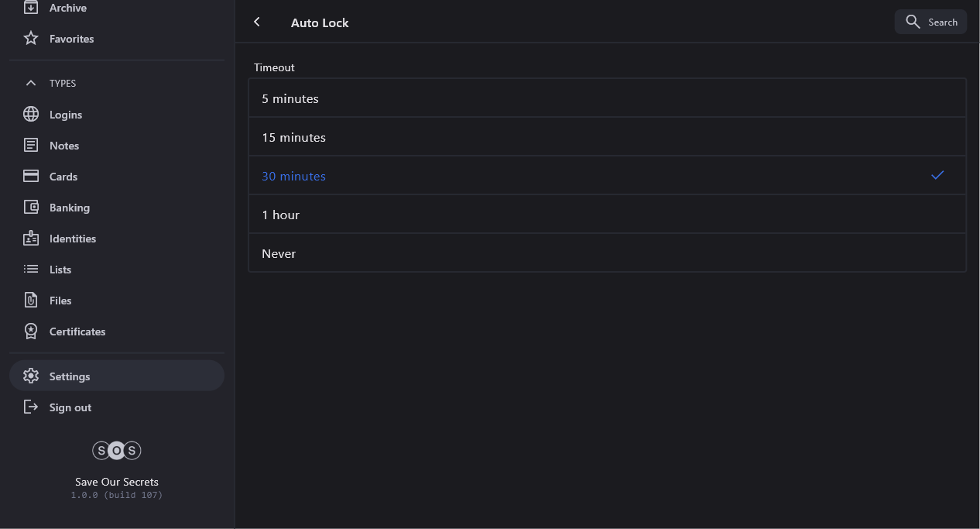Click the Favorites star icon
The image size is (980, 529).
[x=31, y=38]
